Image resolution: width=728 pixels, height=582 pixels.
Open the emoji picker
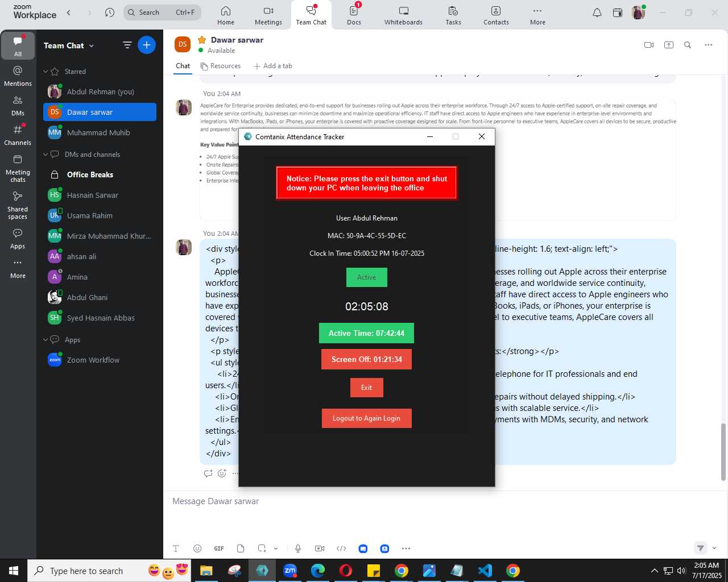197,548
